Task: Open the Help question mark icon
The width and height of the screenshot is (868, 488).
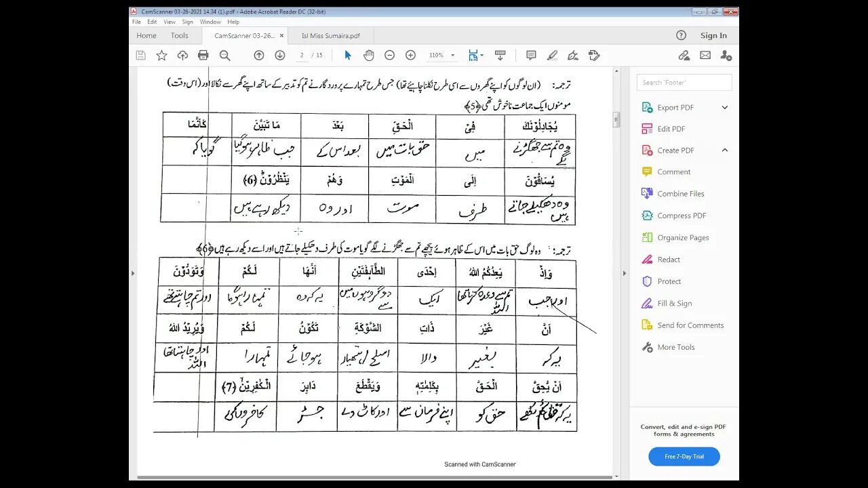Action: tap(682, 35)
